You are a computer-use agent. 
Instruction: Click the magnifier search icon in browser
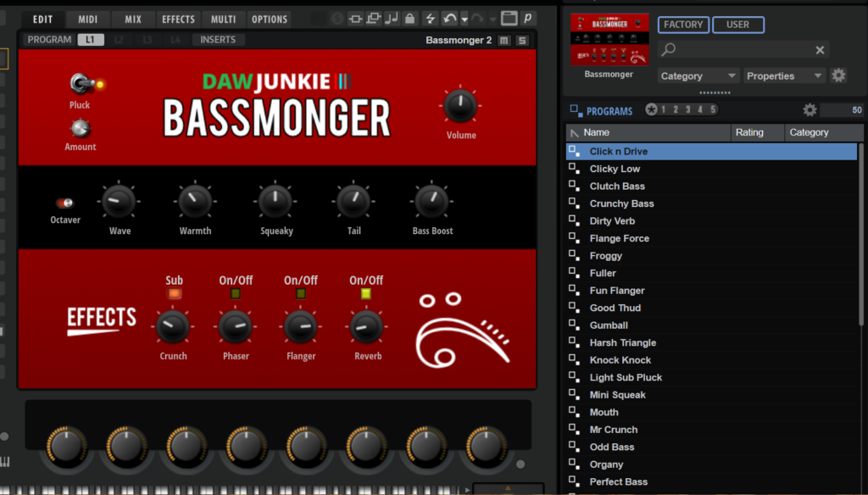[x=669, y=50]
